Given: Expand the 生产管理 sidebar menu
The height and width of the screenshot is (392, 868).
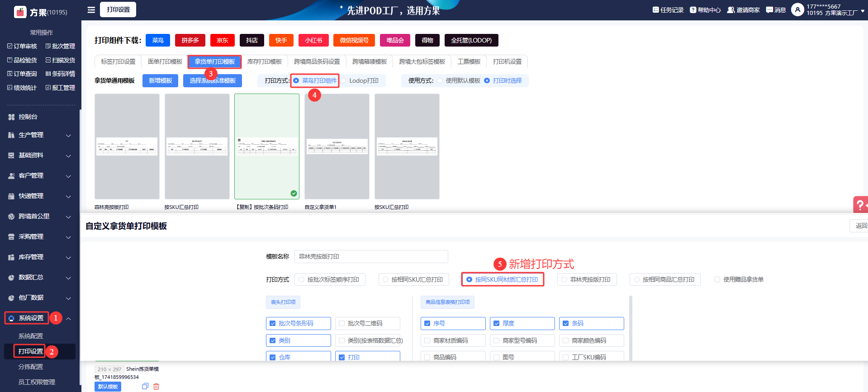Looking at the screenshot, I should 40,135.
